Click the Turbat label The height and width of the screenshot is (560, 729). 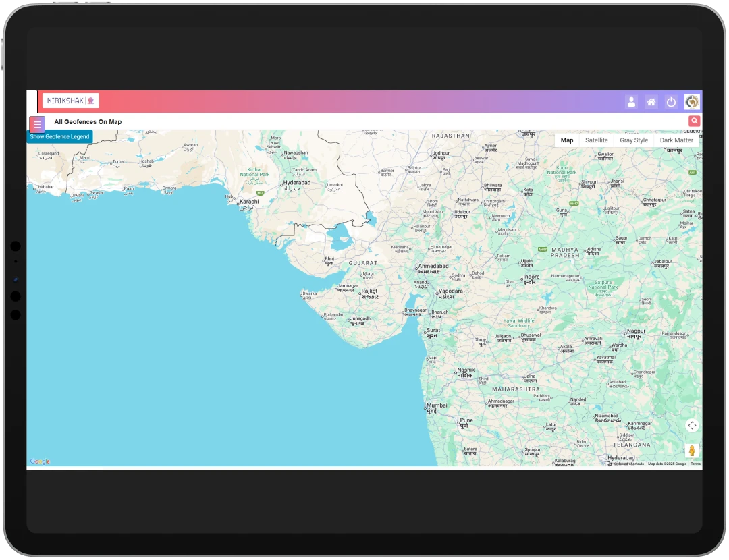[x=119, y=162]
